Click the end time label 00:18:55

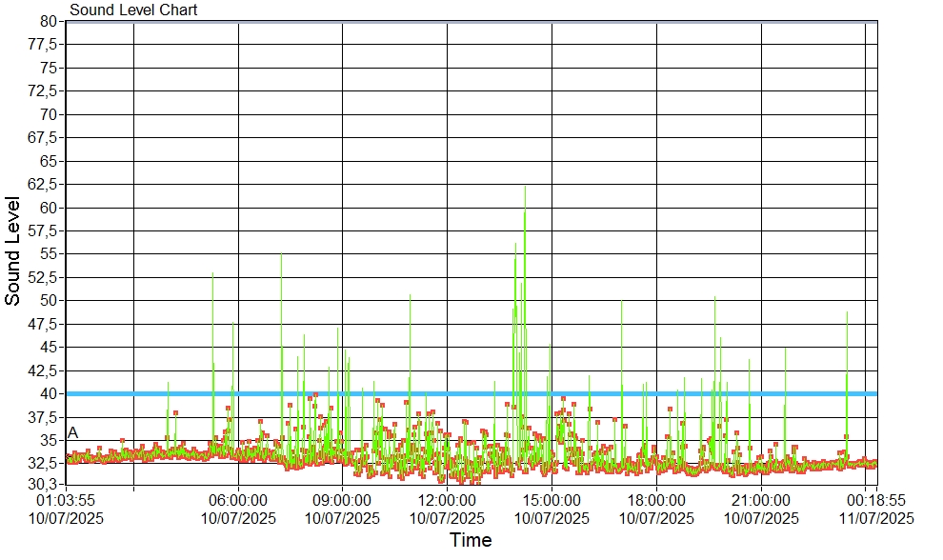point(876,500)
